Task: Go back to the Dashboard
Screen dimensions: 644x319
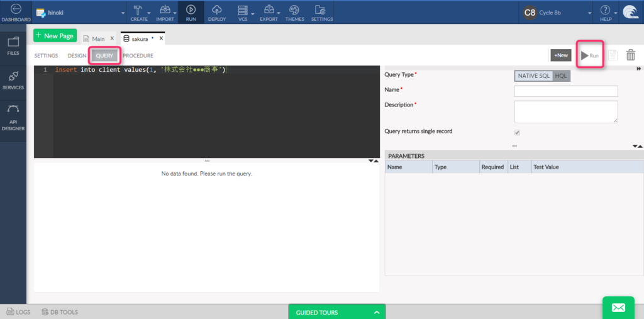Action: (15, 13)
